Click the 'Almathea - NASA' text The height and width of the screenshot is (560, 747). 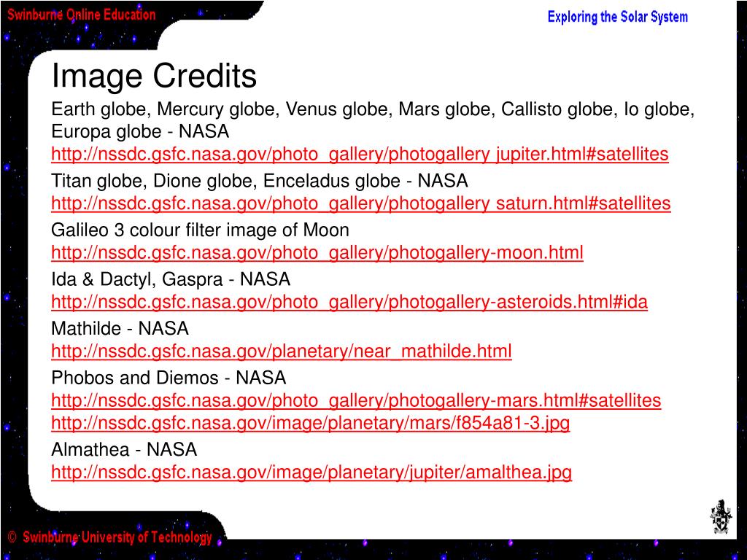click(x=124, y=449)
